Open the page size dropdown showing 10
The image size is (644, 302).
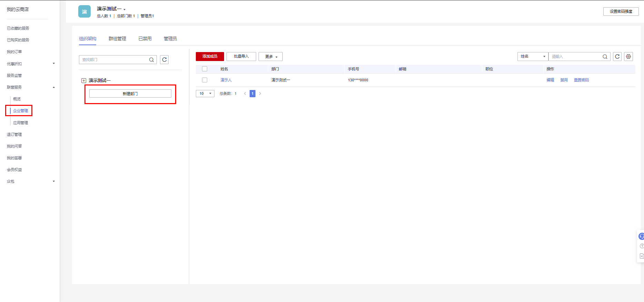coord(205,93)
